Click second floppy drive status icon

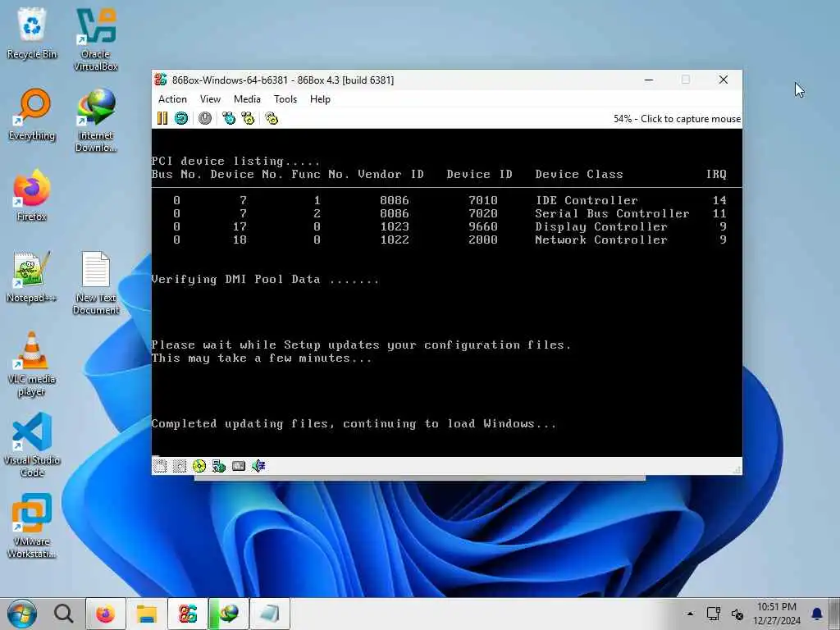[x=180, y=466]
